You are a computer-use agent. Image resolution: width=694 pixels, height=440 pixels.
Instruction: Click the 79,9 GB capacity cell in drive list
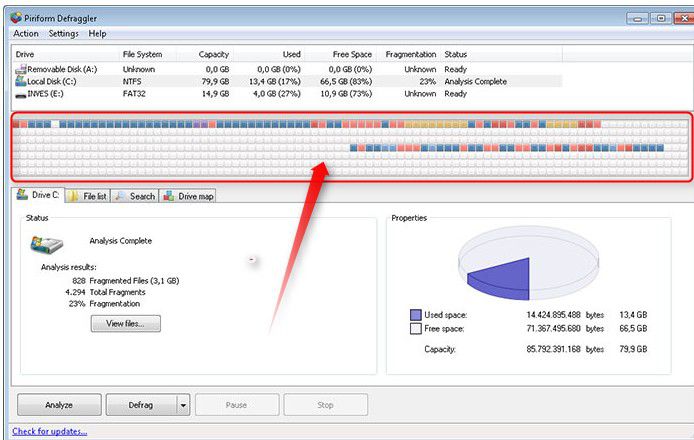216,81
